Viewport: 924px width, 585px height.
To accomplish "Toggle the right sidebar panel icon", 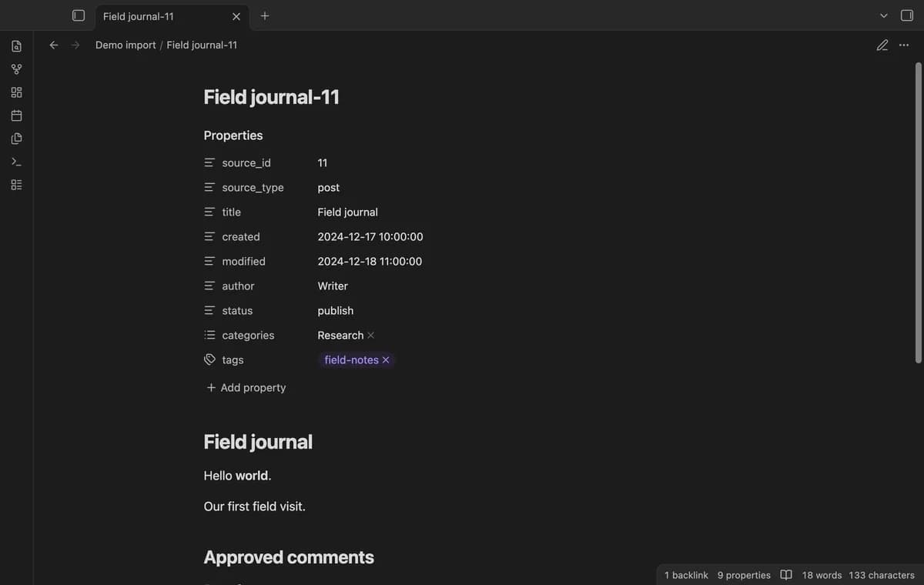I will pyautogui.click(x=907, y=15).
